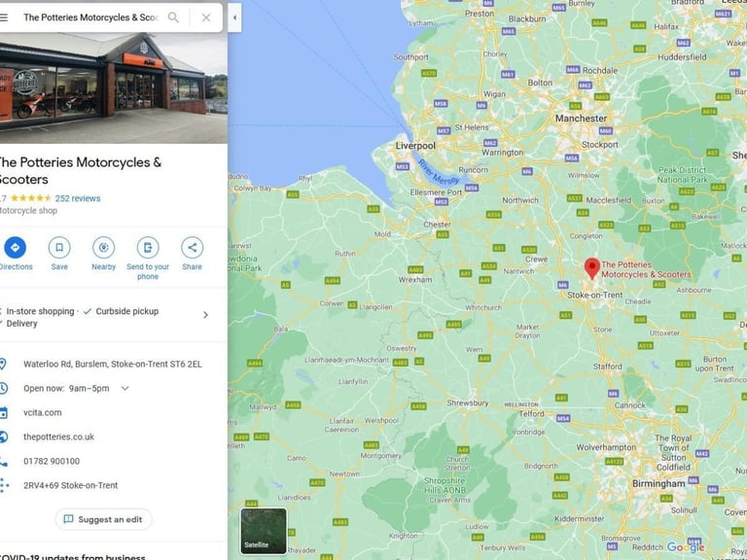Collapse the side panel arrow
This screenshot has width=747, height=560.
234,17
